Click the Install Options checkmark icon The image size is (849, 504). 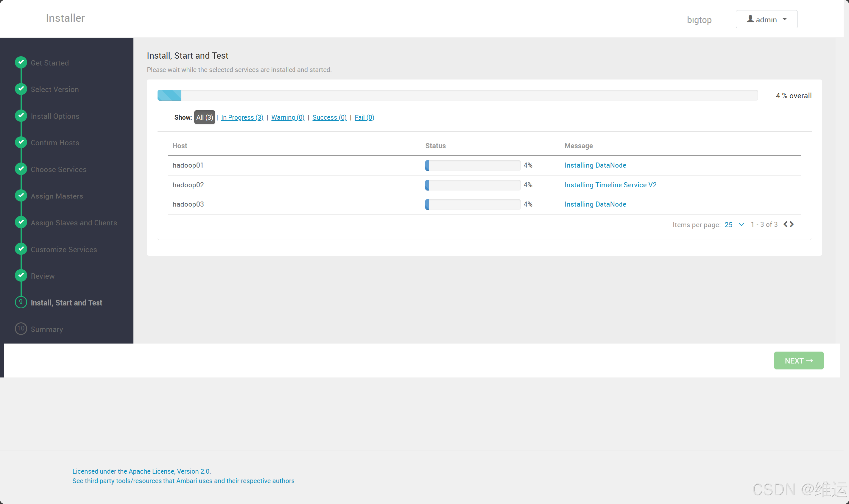[x=21, y=115]
